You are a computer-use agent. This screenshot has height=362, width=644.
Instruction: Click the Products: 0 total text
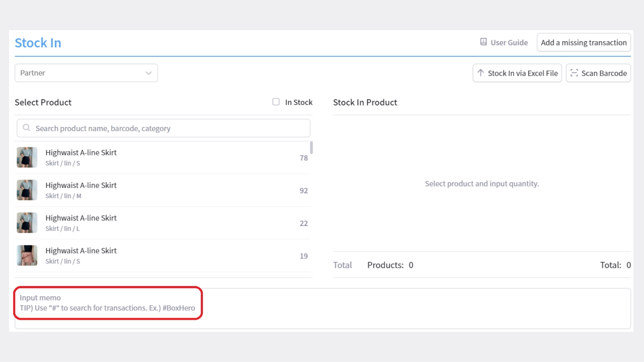click(x=390, y=265)
